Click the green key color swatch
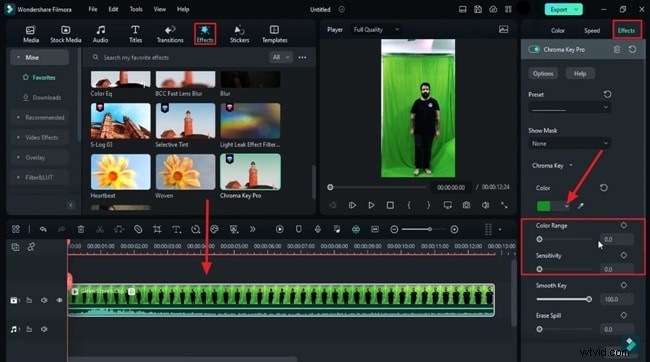 pos(543,206)
